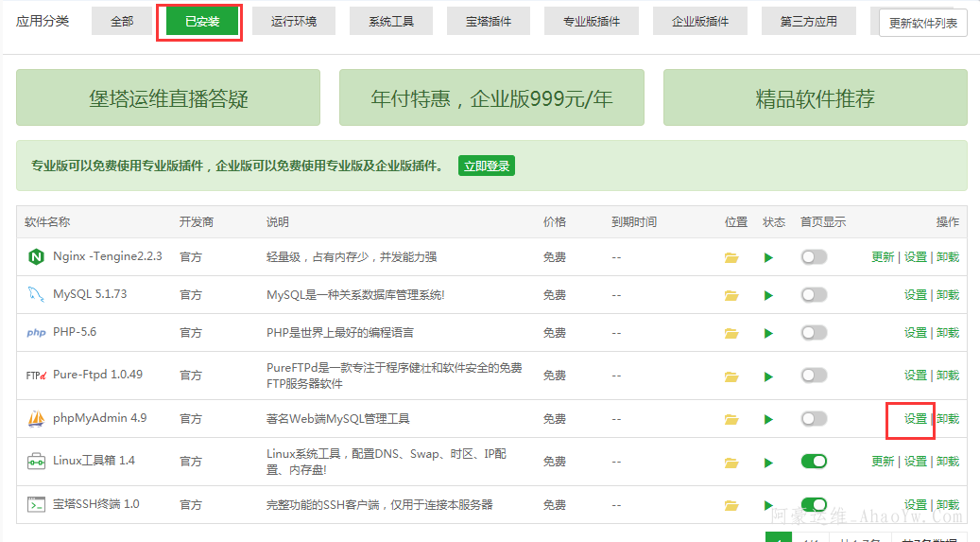Click the 更新软件列表 button
The height and width of the screenshot is (542, 980).
point(922,24)
